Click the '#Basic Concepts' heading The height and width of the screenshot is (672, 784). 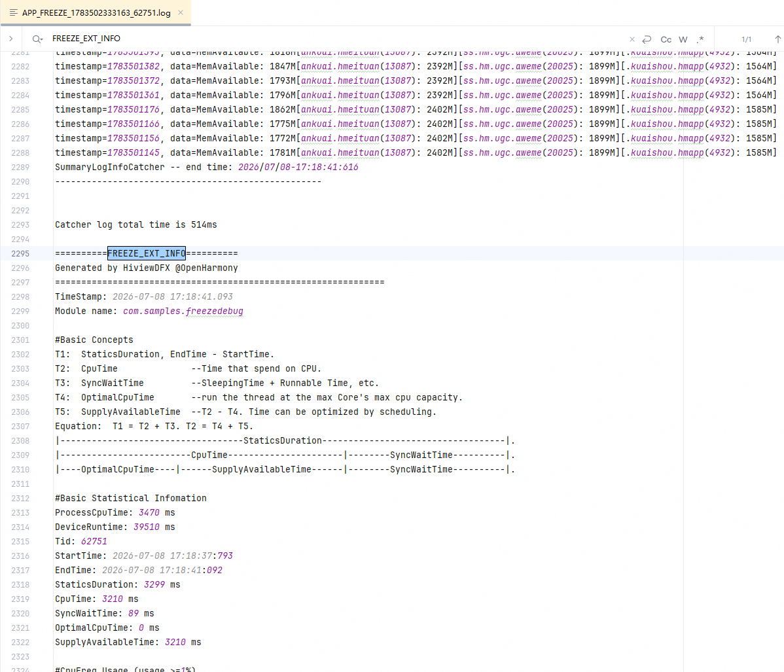point(94,340)
